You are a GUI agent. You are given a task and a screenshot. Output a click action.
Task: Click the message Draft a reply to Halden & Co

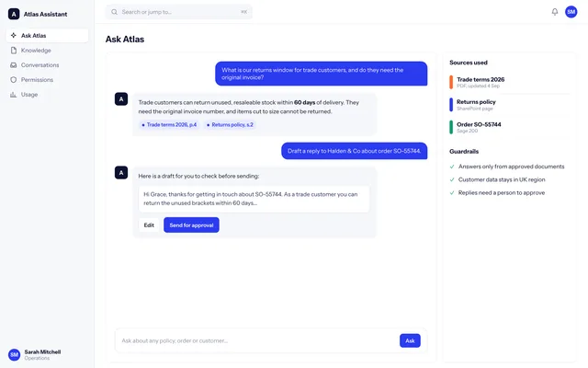coord(354,151)
